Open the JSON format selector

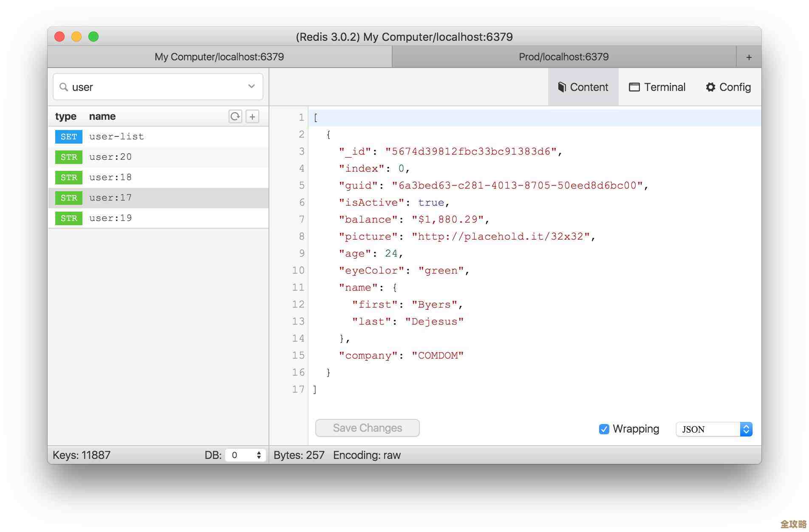coord(714,429)
